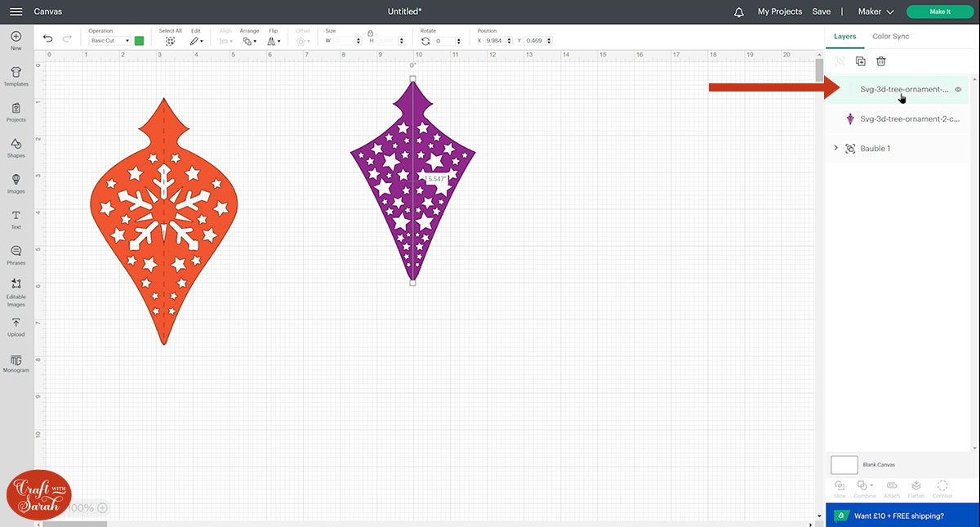980x527 pixels.
Task: Open the notifications bell
Action: click(739, 11)
